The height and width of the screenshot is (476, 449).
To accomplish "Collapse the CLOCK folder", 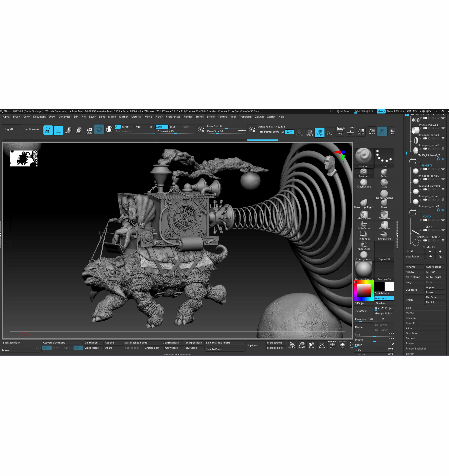I will click(x=412, y=212).
